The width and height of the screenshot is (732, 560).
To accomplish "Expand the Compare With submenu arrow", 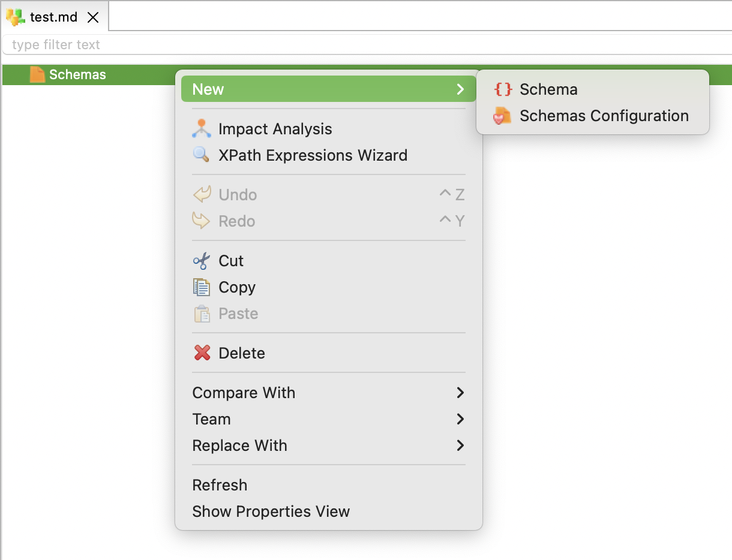I will coord(460,393).
